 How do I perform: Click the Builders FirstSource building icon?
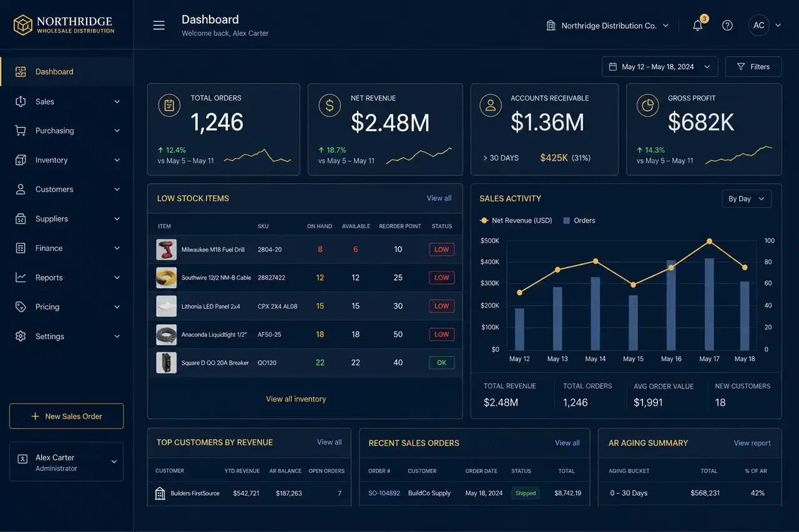point(160,493)
